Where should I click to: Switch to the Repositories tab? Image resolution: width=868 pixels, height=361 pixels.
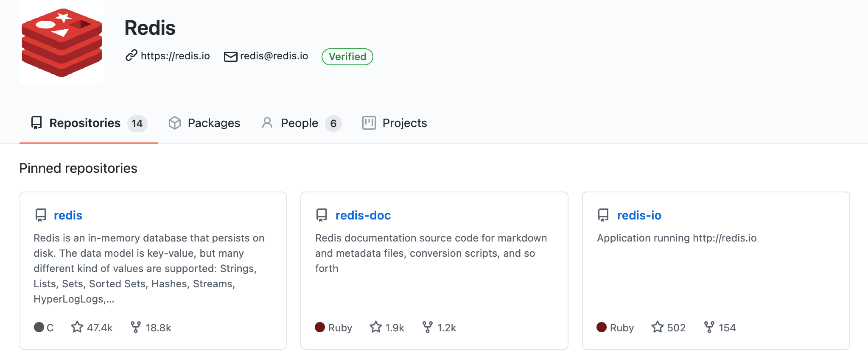pos(89,123)
